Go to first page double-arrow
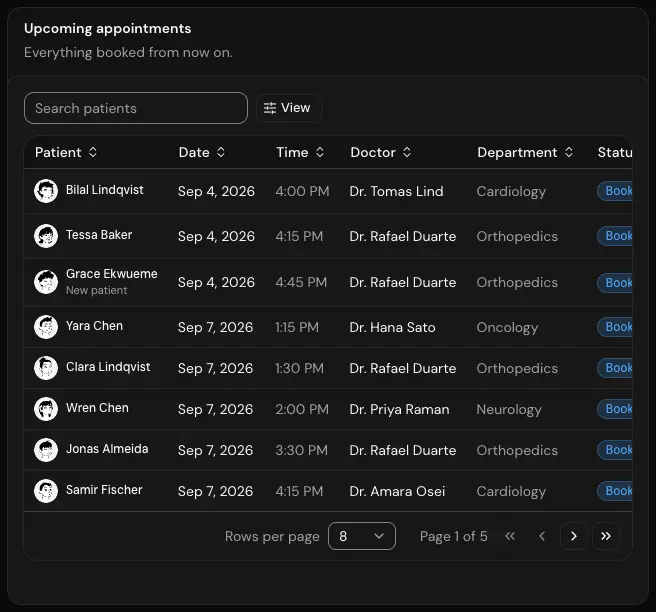Image resolution: width=656 pixels, height=612 pixels. click(x=510, y=536)
